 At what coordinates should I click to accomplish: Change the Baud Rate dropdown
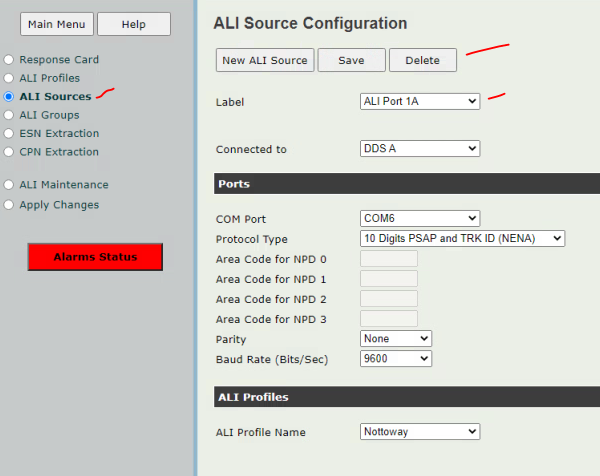click(396, 359)
